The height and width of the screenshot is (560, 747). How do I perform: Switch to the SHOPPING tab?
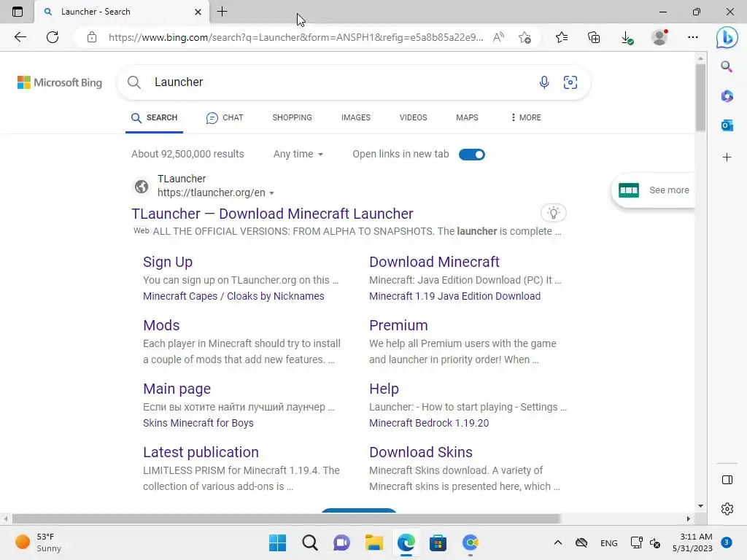point(292,117)
